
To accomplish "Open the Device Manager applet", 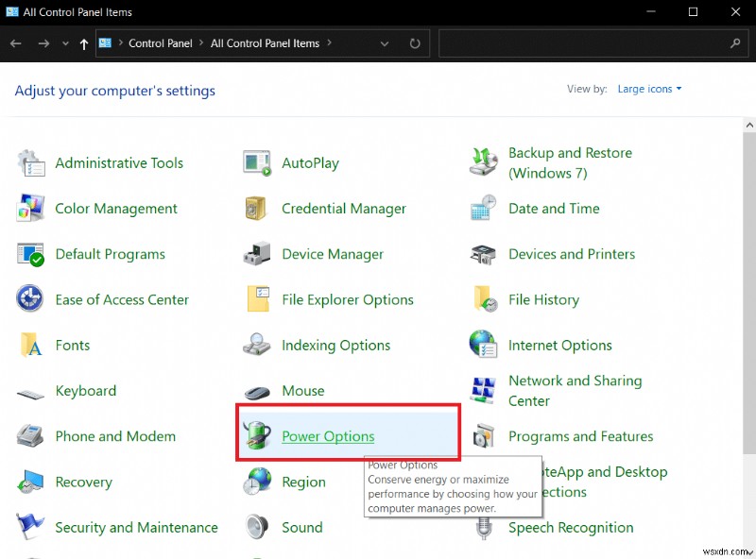I will click(x=334, y=254).
